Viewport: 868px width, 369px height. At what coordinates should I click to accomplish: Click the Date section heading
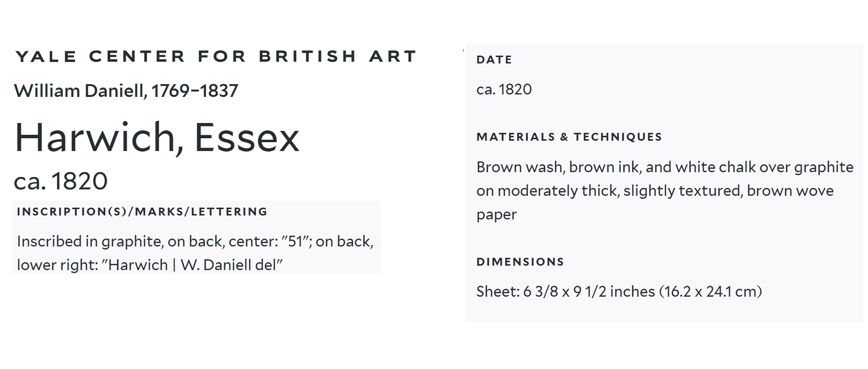tap(494, 60)
